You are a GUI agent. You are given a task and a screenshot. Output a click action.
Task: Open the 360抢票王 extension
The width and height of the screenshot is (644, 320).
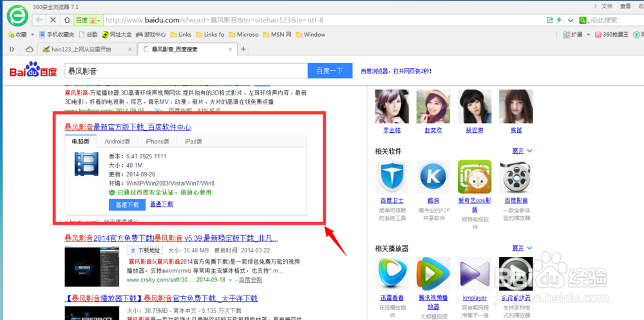(x=612, y=35)
